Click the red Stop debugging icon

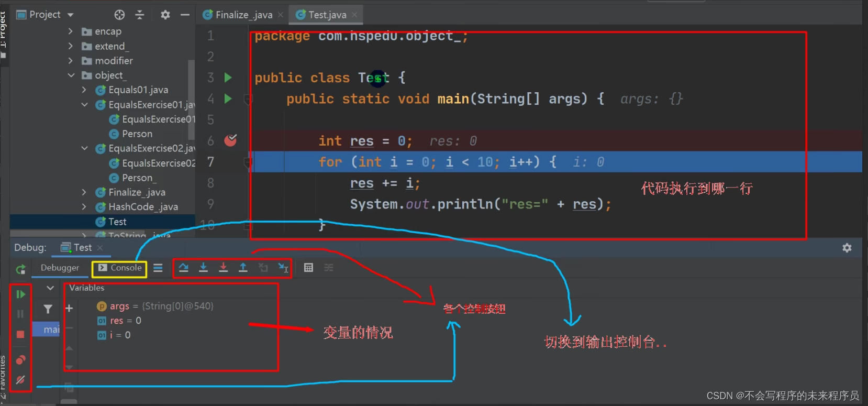click(20, 334)
